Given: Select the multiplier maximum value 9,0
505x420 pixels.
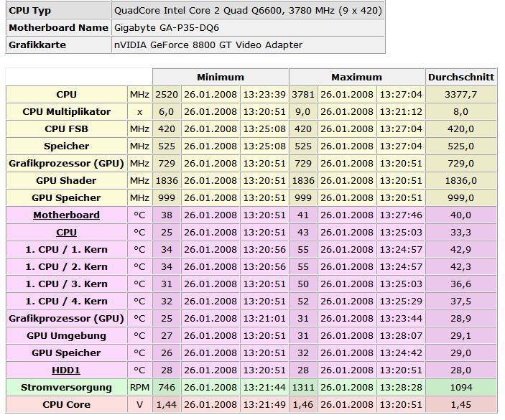Looking at the screenshot, I should click(303, 112).
